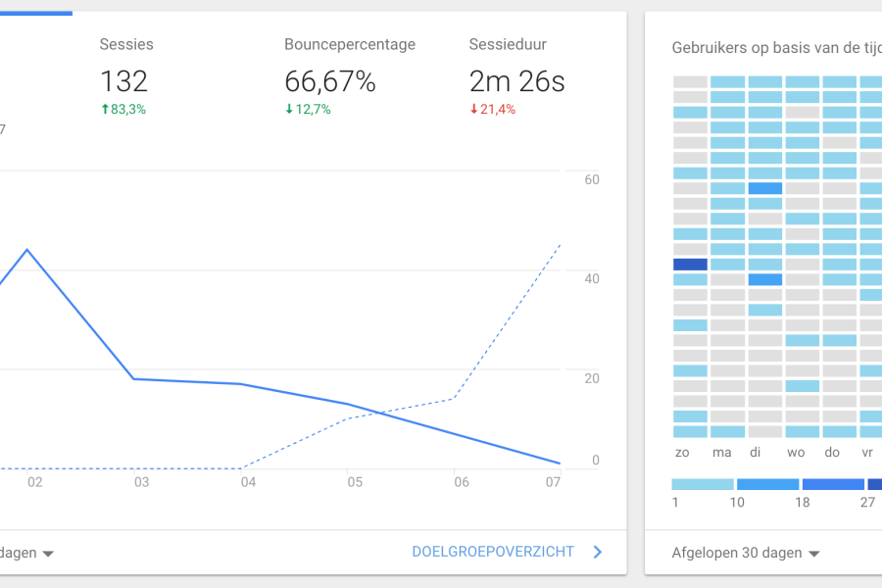Click the red down arrow beside 21,4%
Image resolution: width=882 pixels, height=588 pixels.
click(x=473, y=109)
